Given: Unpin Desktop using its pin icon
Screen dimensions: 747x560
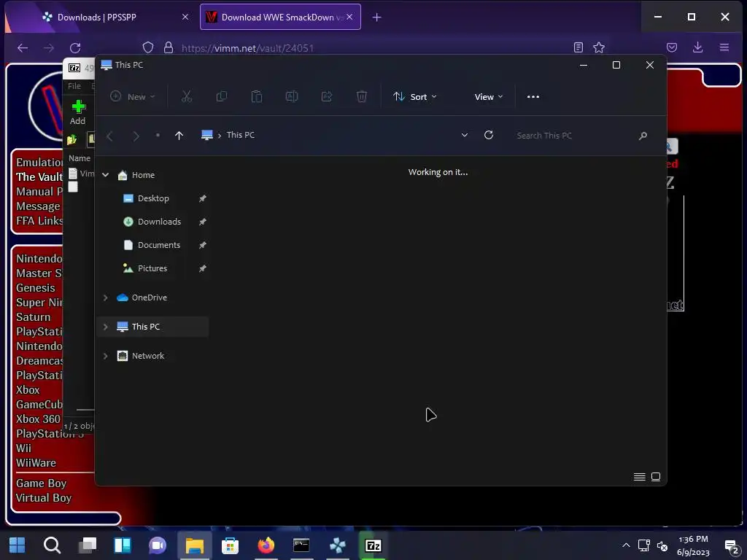Looking at the screenshot, I should [203, 198].
